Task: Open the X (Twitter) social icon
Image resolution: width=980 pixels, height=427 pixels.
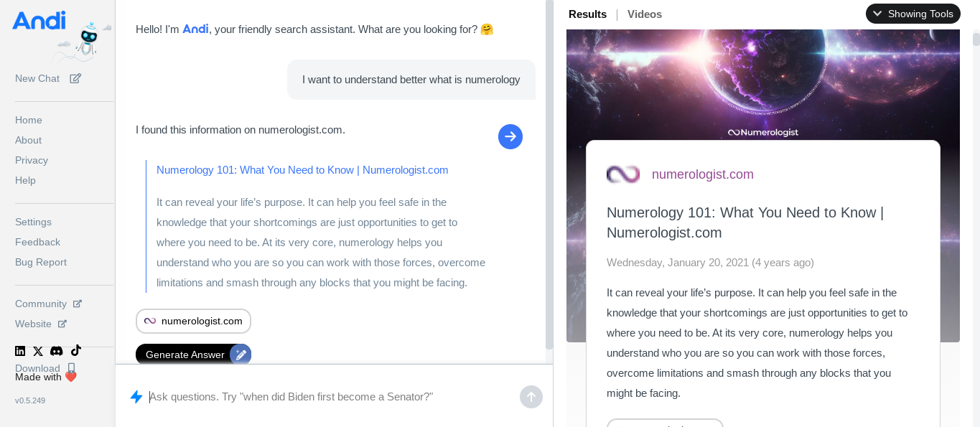Action: [38, 351]
